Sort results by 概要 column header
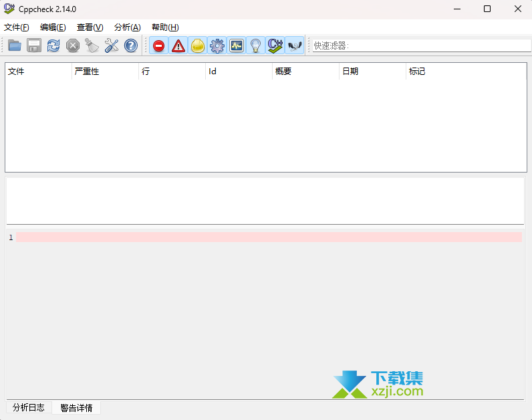 [305, 72]
